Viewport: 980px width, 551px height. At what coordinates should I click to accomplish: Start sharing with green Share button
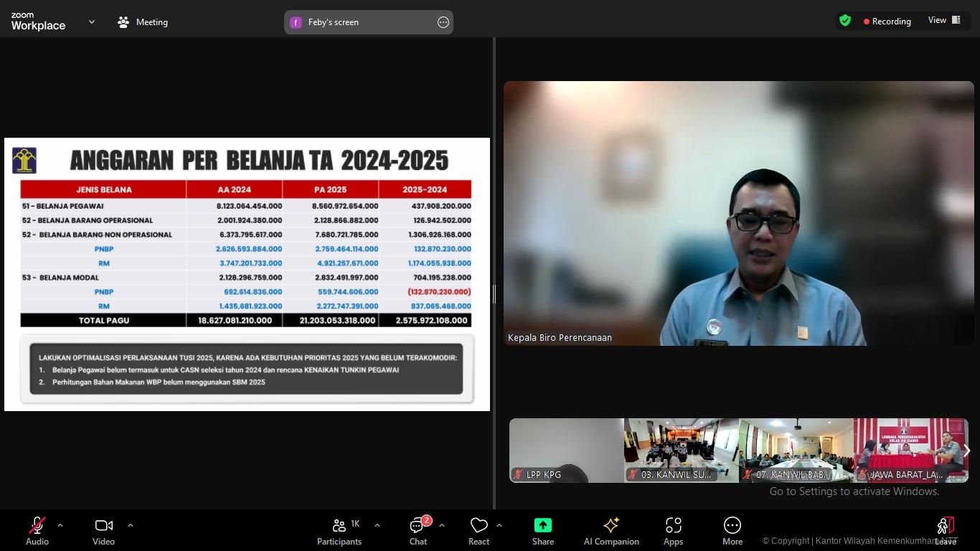pos(543,531)
